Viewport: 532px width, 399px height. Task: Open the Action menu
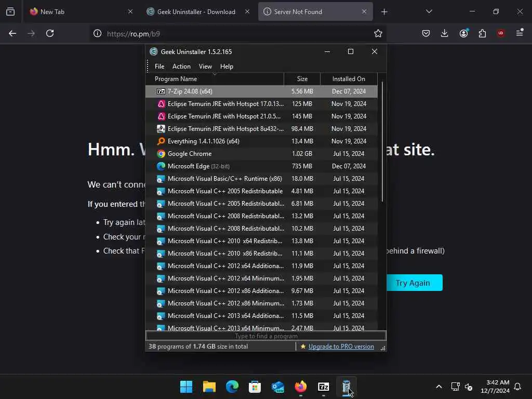(x=181, y=66)
